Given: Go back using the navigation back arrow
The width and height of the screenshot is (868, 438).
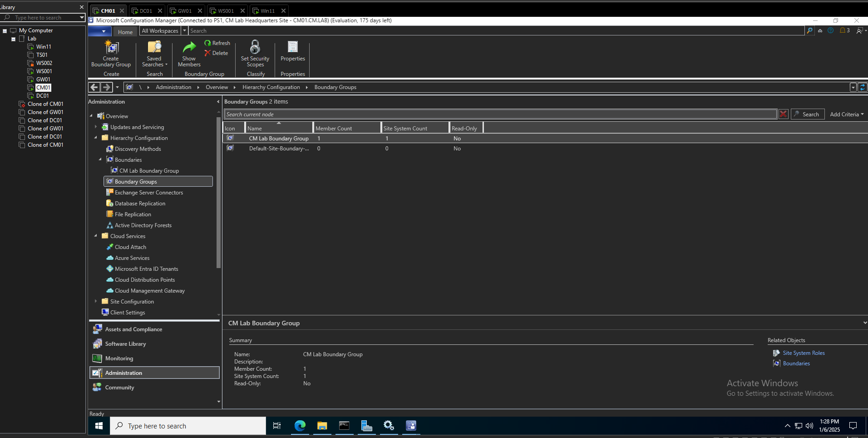Looking at the screenshot, I should (x=94, y=87).
